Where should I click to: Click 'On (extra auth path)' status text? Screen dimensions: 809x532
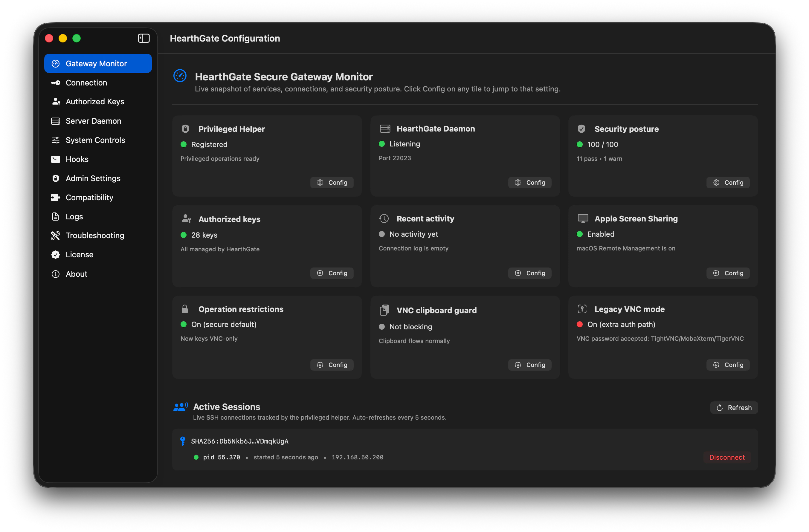tap(621, 325)
